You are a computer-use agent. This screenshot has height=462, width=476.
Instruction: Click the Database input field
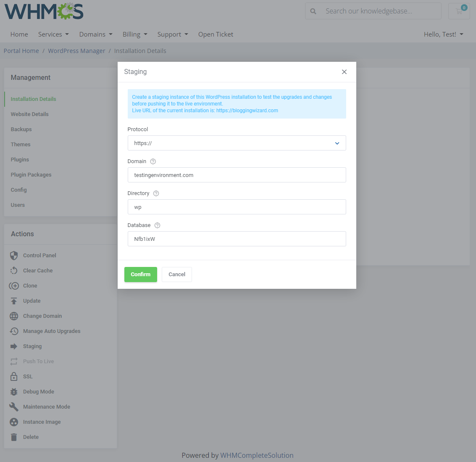pos(237,239)
